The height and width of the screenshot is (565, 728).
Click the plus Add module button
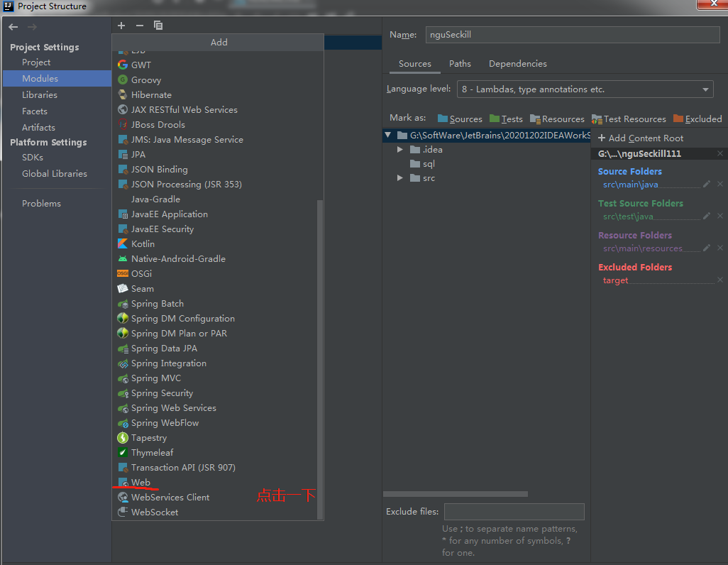pyautogui.click(x=121, y=26)
